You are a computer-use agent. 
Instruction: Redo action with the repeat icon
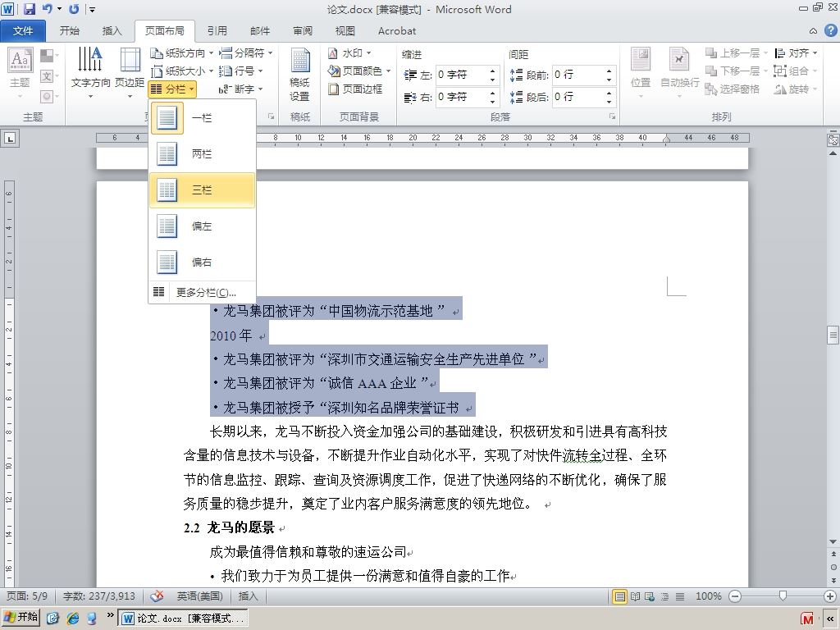pos(73,8)
